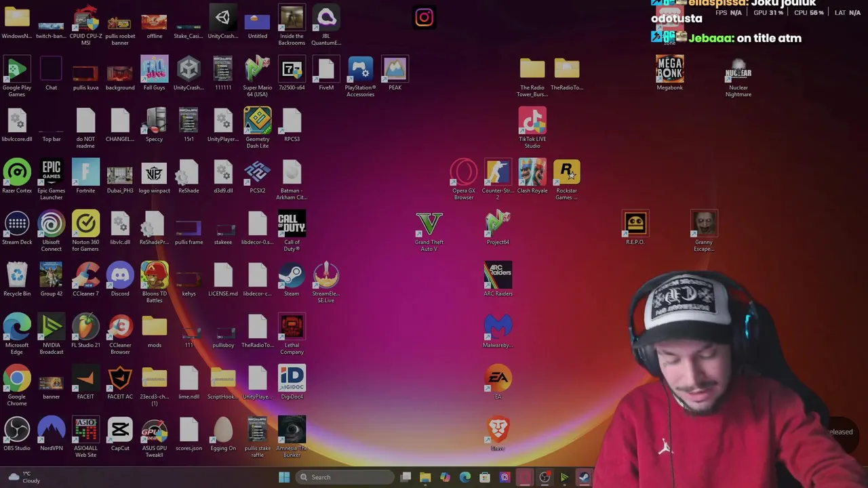Open Malwarebytes desktop shortcut
Image resolution: width=868 pixels, height=488 pixels.
coord(498,331)
